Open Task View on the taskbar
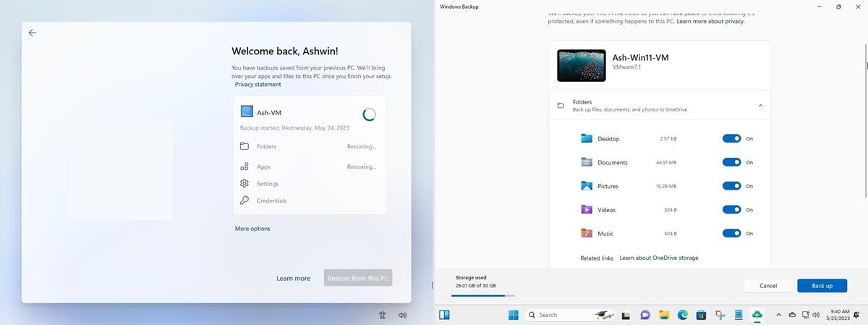Image resolution: width=868 pixels, height=325 pixels. pyautogui.click(x=626, y=316)
